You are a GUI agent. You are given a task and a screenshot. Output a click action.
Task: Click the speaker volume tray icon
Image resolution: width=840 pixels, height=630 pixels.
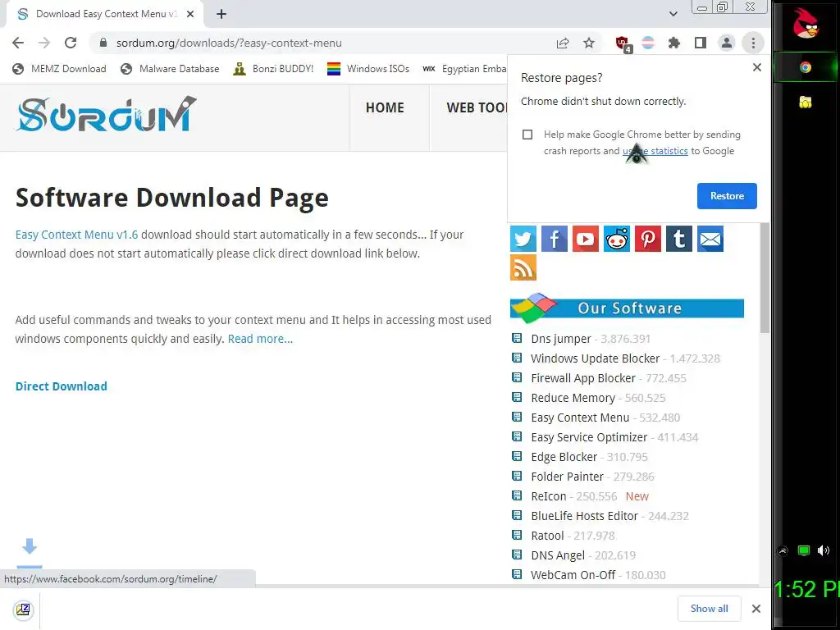pyautogui.click(x=824, y=550)
